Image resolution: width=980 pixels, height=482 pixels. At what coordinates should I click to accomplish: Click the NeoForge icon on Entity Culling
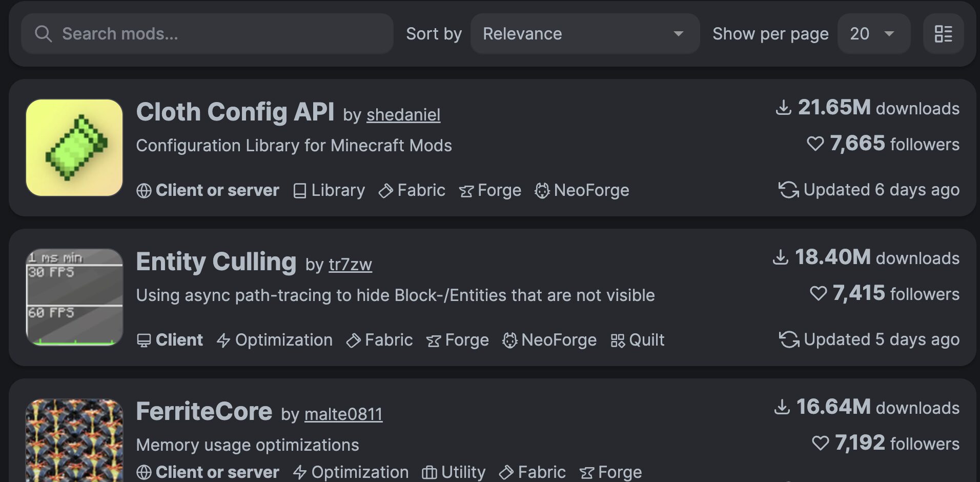509,340
